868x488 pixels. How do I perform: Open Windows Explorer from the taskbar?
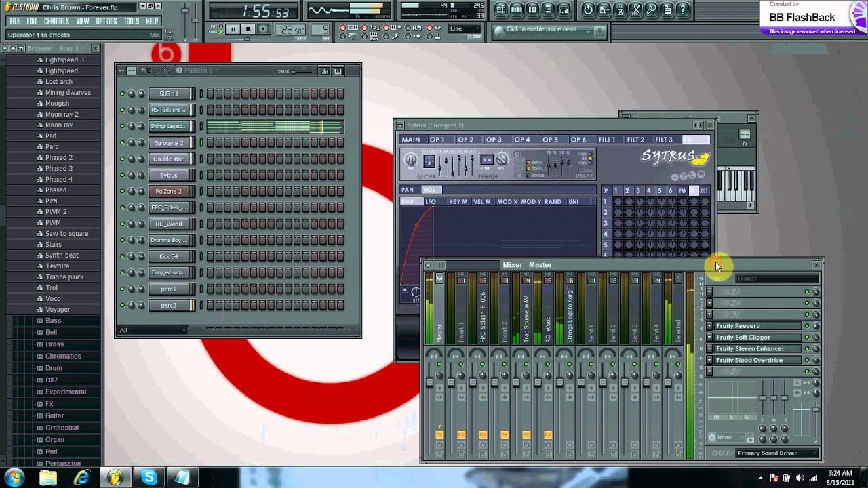(48, 477)
